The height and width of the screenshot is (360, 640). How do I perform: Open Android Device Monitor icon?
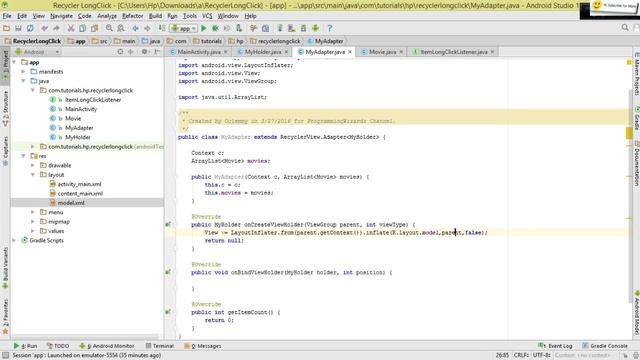[x=316, y=28]
